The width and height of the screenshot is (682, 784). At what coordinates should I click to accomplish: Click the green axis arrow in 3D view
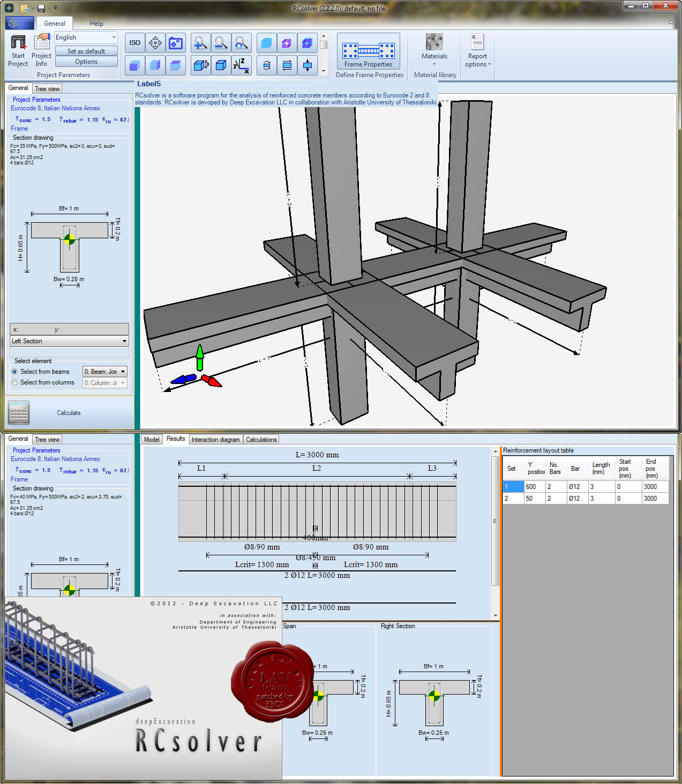click(200, 357)
